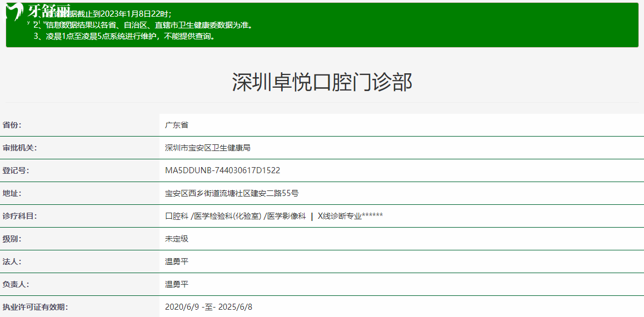Select the 省份 label
This screenshot has height=317, width=644.
[12, 125]
